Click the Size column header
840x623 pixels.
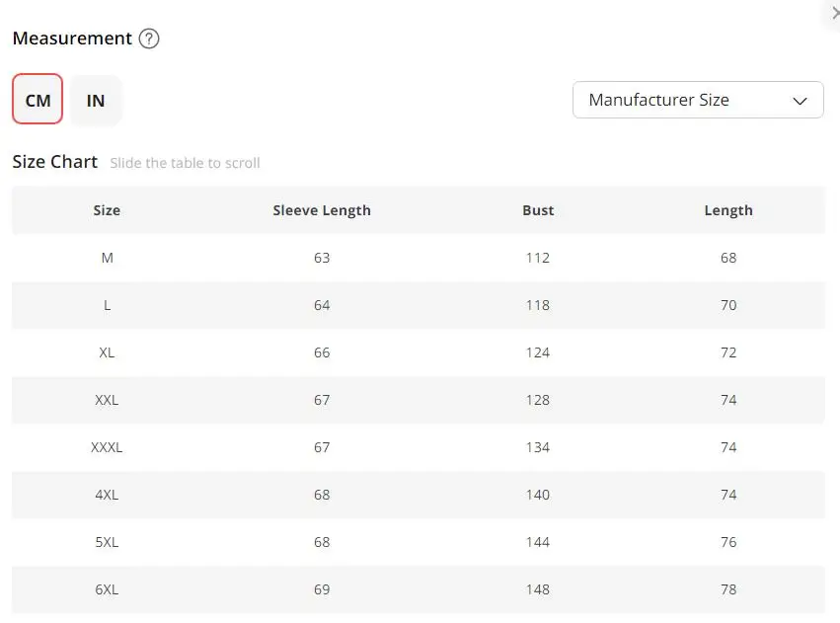[x=107, y=210]
